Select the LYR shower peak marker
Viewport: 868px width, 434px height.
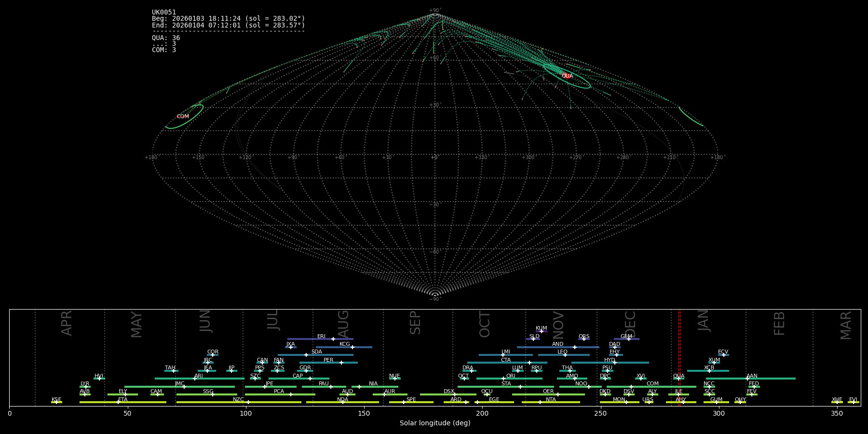tap(86, 387)
